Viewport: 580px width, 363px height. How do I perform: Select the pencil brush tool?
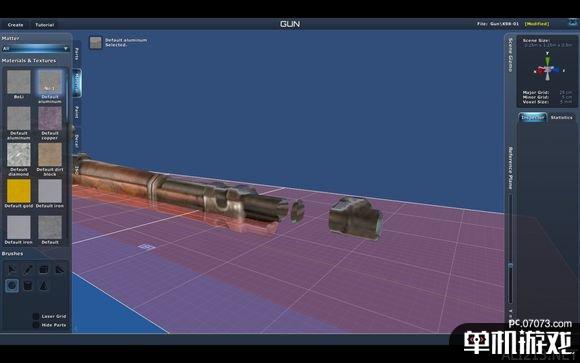coord(28,269)
